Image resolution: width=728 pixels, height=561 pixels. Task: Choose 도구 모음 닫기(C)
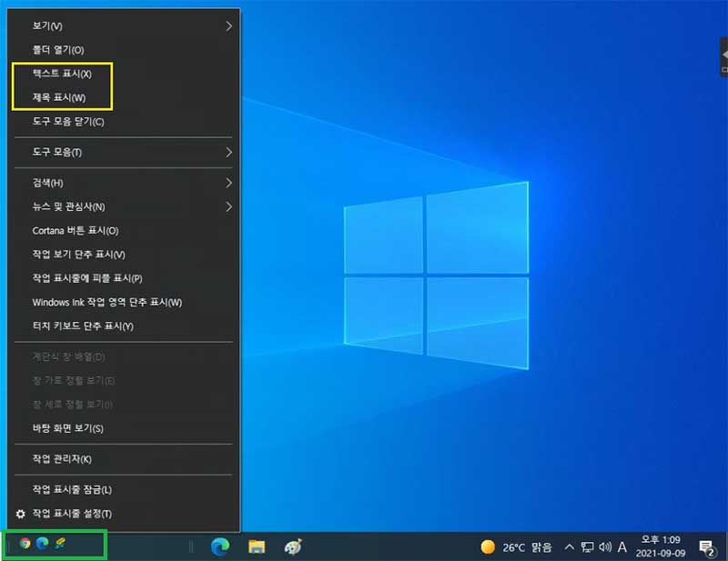click(x=124, y=121)
